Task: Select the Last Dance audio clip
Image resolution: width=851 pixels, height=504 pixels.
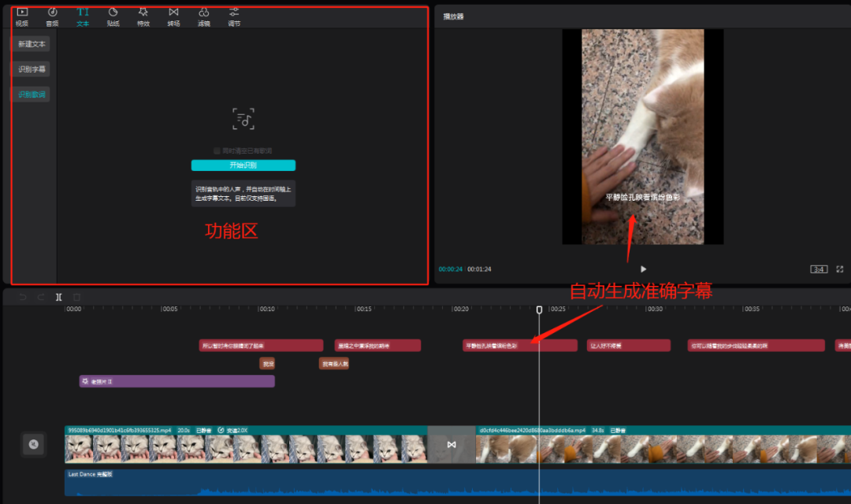Action: (315, 482)
